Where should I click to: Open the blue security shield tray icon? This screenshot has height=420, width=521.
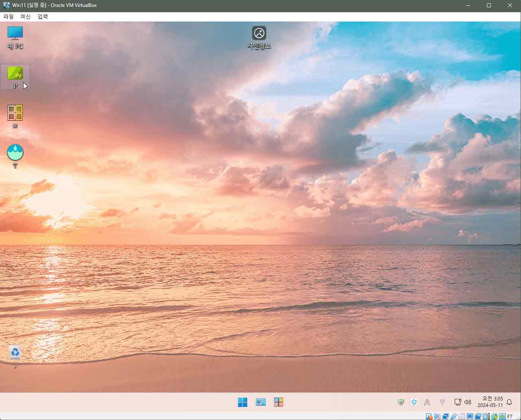414,402
